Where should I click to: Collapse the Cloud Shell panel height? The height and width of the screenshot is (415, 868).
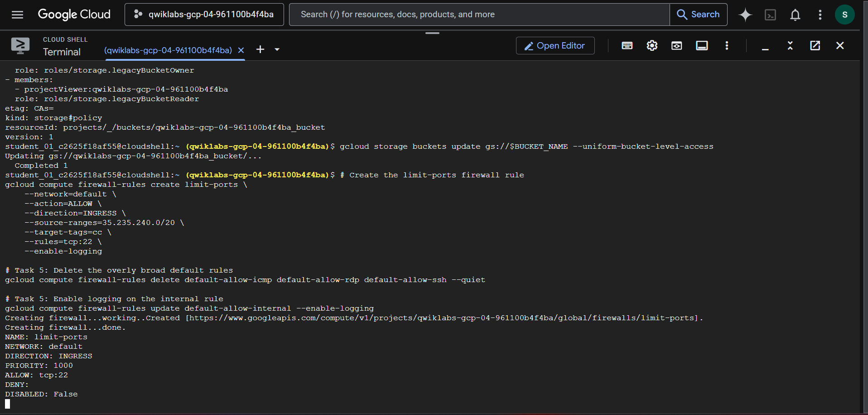pos(790,45)
